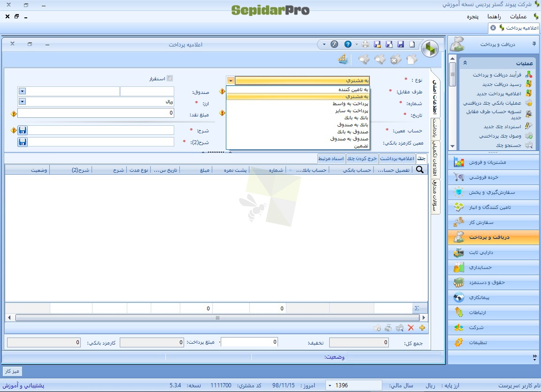Click the plain blue floppy save icon in top toolbar

point(401,44)
